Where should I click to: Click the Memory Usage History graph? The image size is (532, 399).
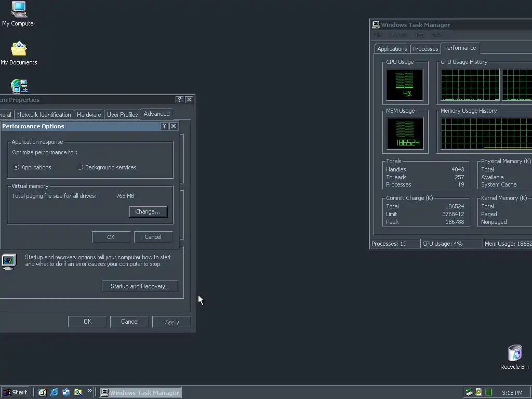[486, 134]
